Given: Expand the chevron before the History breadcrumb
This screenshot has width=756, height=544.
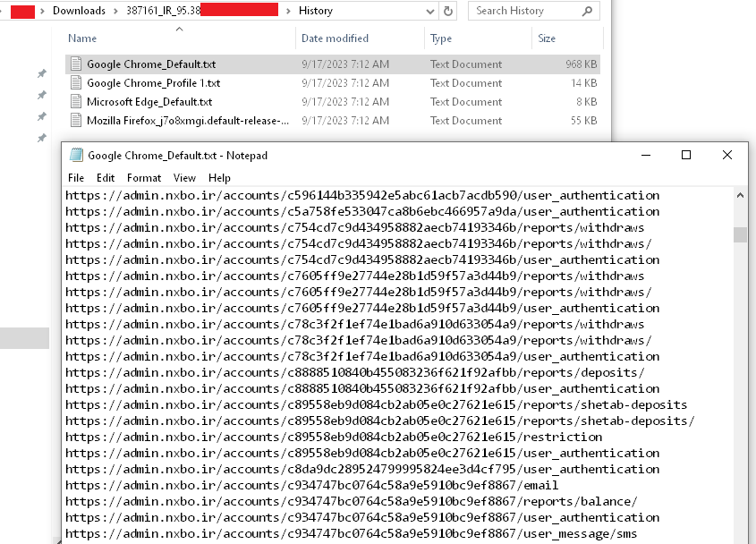Looking at the screenshot, I should pyautogui.click(x=288, y=11).
